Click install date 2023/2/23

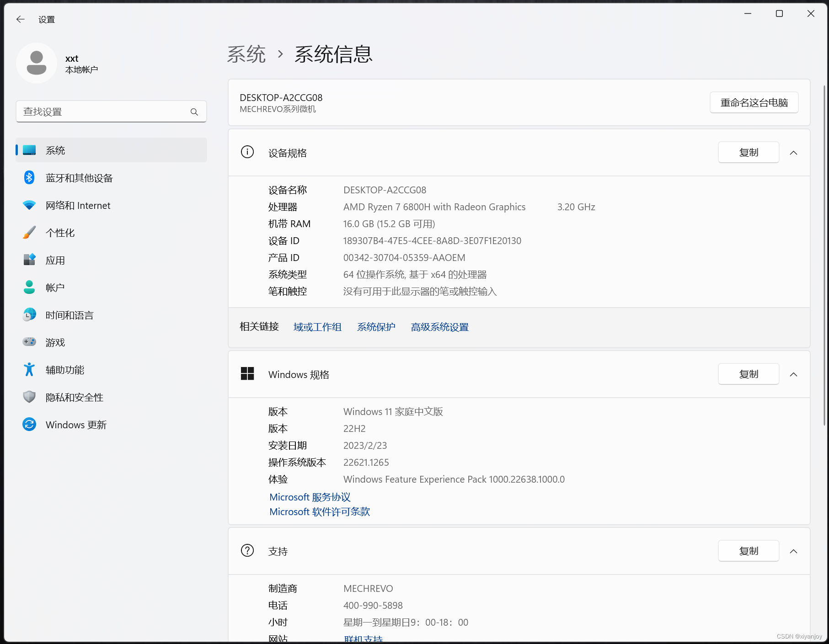pos(365,446)
